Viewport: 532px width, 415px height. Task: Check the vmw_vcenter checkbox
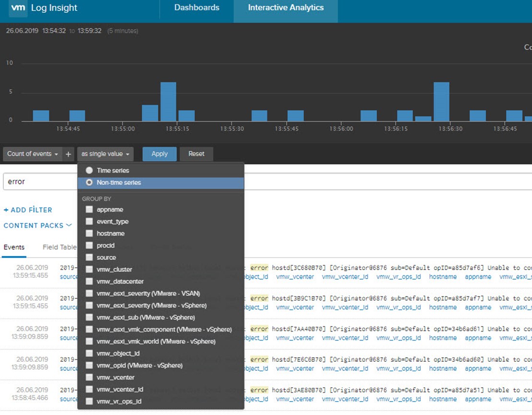[x=89, y=377]
